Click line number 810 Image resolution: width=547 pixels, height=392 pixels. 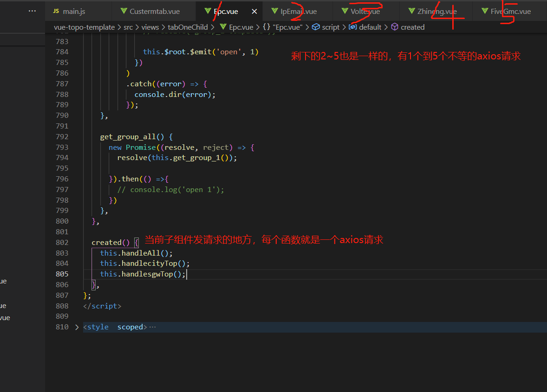pos(62,327)
